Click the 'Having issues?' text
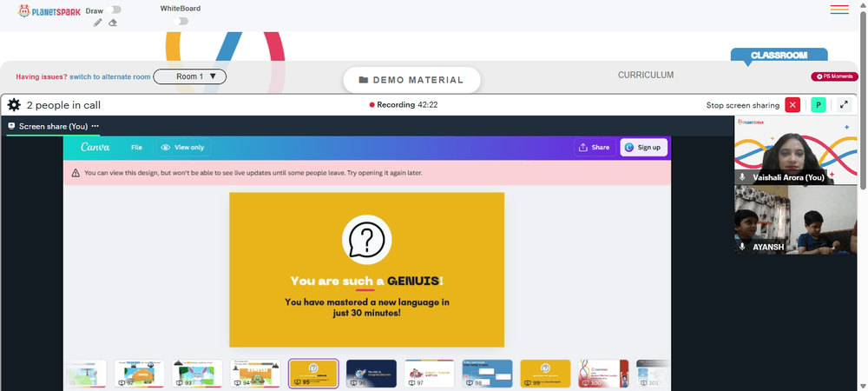This screenshot has width=868, height=391. tap(42, 77)
